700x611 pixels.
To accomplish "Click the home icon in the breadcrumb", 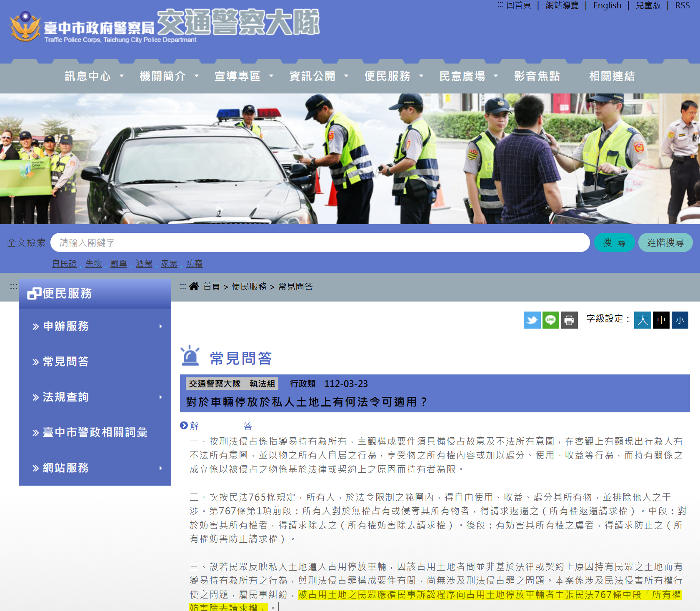I will [x=194, y=286].
